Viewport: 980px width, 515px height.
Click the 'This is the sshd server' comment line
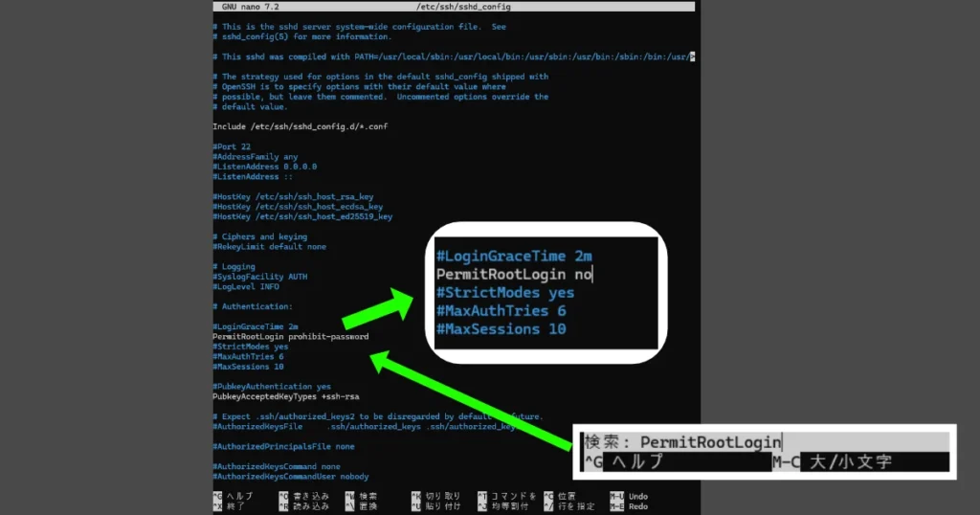click(360, 27)
